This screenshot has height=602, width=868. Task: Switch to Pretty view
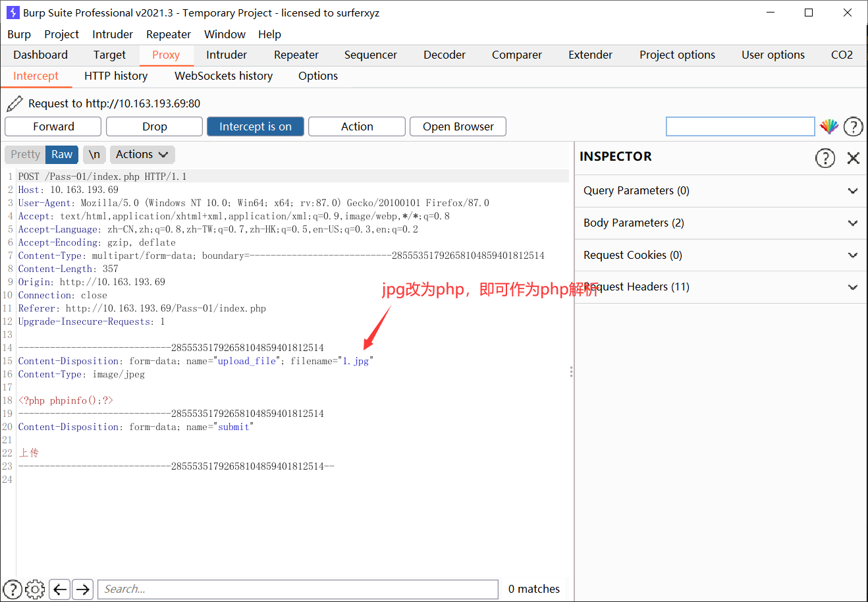[x=25, y=154]
